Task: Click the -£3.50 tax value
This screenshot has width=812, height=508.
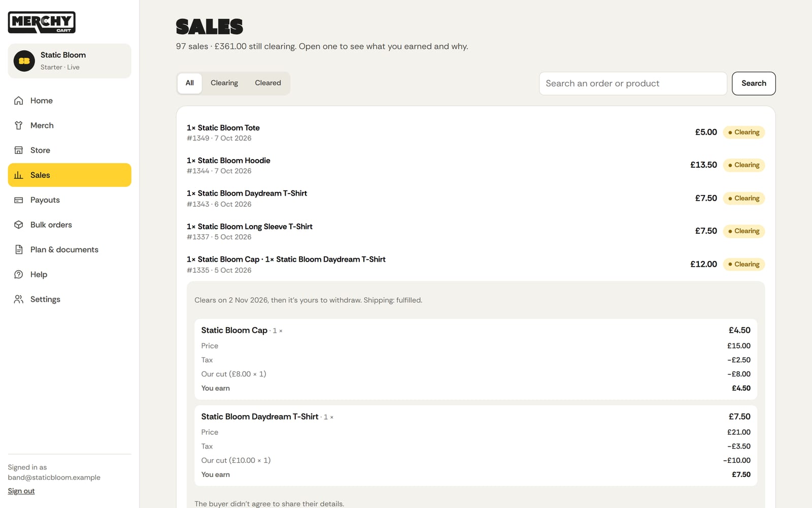Action: click(x=739, y=446)
